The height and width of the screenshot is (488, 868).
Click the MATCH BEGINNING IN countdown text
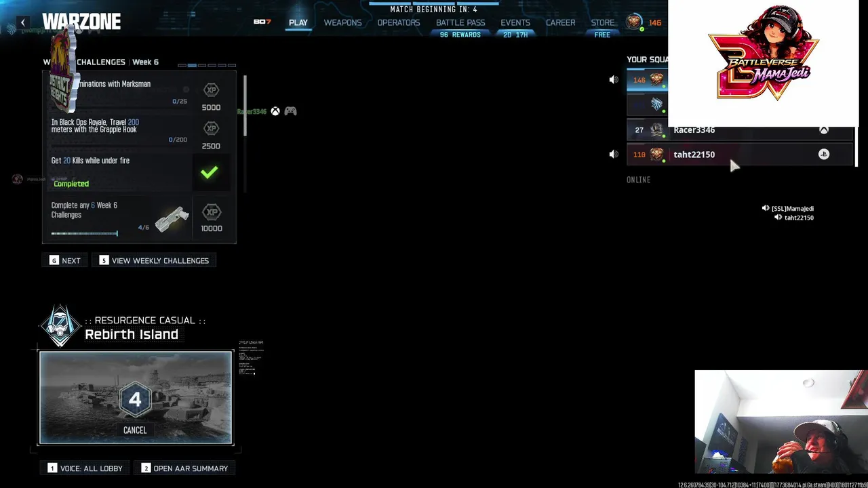pos(434,9)
